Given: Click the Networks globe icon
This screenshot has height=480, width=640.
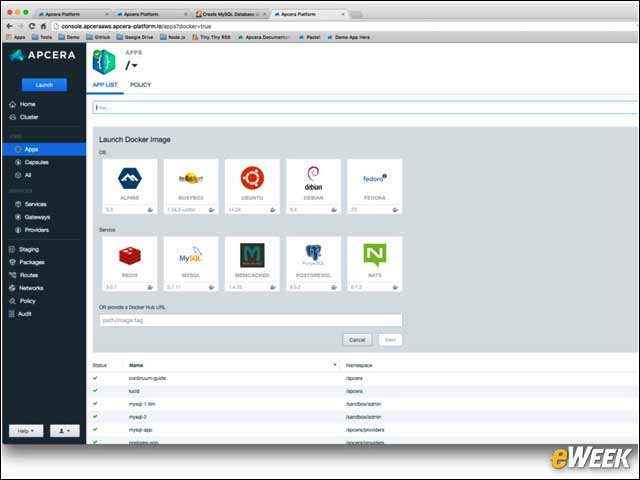Looking at the screenshot, I should tap(12, 288).
